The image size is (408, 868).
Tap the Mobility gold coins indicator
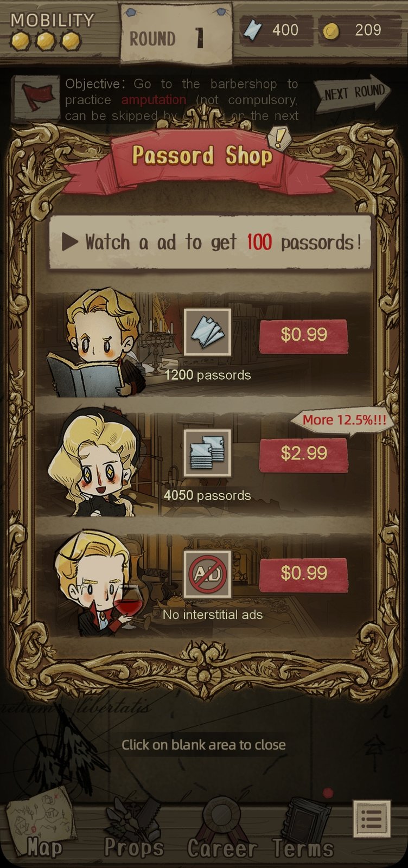coord(46,40)
